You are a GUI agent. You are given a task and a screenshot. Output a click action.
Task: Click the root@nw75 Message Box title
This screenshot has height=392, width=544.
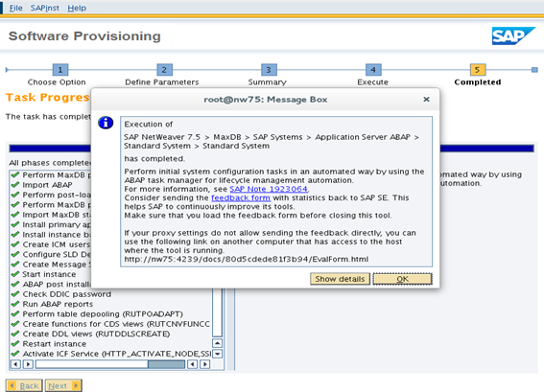266,100
